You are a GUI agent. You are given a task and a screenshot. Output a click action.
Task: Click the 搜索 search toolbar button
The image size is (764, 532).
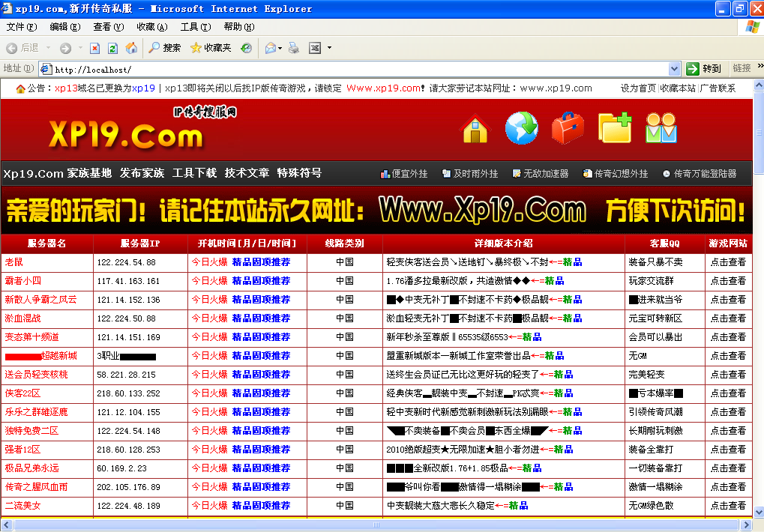[x=164, y=48]
